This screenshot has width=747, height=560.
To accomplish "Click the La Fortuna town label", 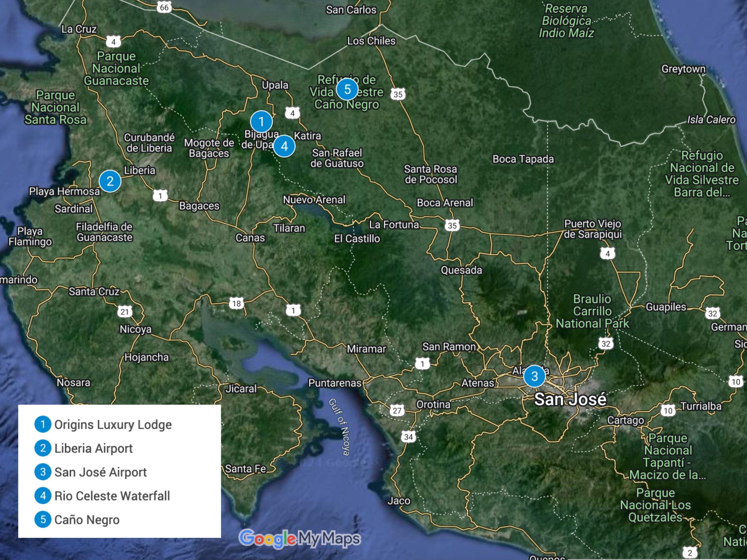I will 394,225.
